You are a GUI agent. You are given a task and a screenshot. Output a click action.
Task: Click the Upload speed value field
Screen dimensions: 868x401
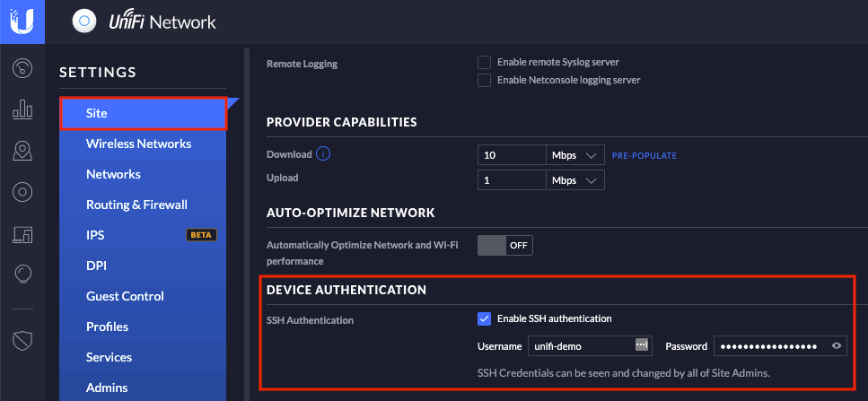(512, 180)
